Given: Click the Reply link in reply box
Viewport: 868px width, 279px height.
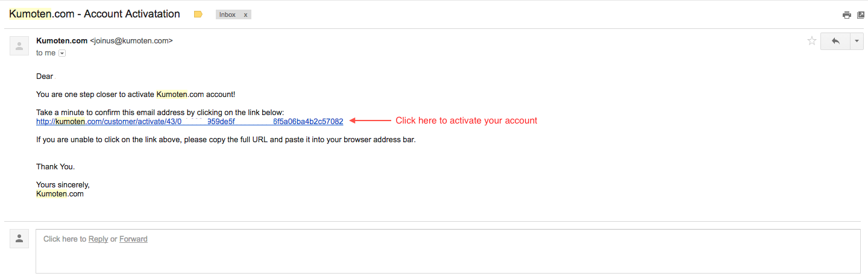Looking at the screenshot, I should click(x=98, y=239).
